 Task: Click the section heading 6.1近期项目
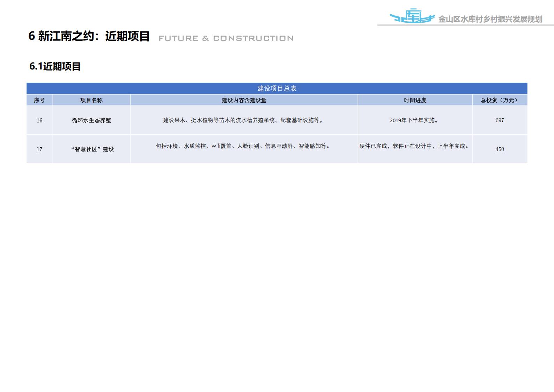pos(55,66)
